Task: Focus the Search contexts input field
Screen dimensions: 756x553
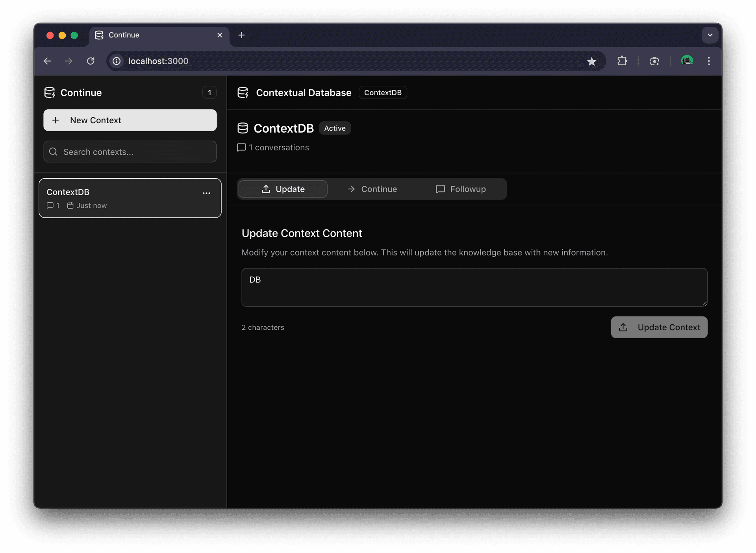Action: pyautogui.click(x=134, y=152)
